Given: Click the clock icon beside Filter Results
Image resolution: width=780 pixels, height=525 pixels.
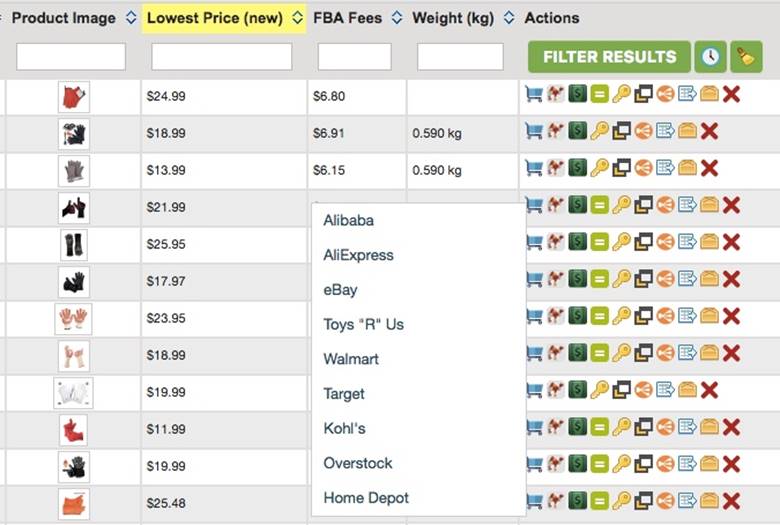Looking at the screenshot, I should [710, 57].
